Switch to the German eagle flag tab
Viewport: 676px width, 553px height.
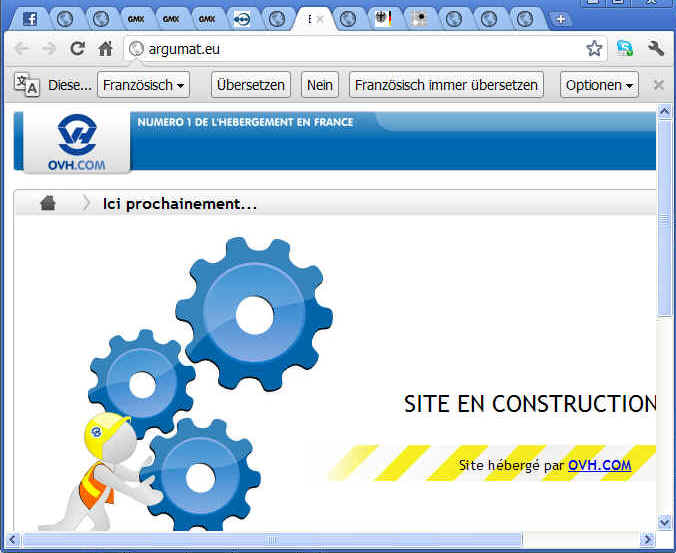[x=383, y=19]
